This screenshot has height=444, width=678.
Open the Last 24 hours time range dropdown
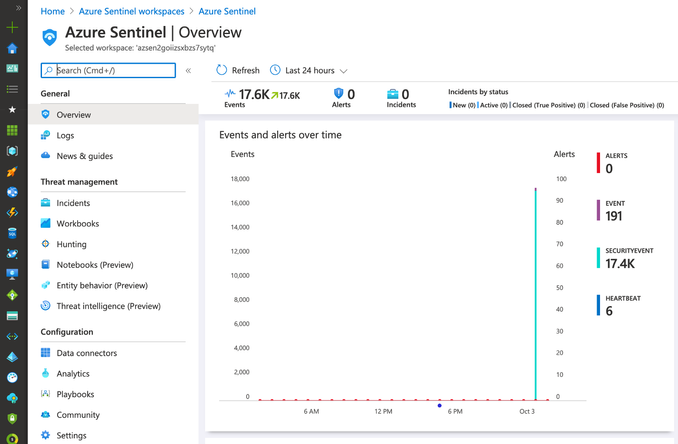(309, 70)
